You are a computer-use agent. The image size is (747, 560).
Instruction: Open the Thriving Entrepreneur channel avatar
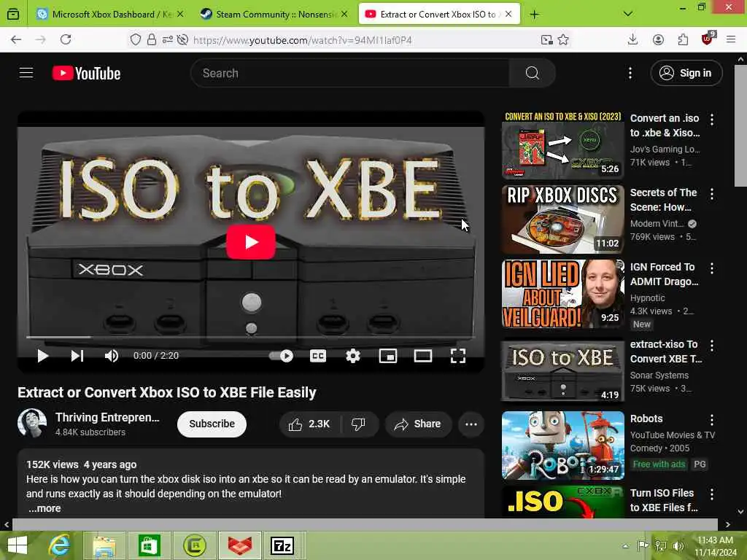click(x=32, y=423)
